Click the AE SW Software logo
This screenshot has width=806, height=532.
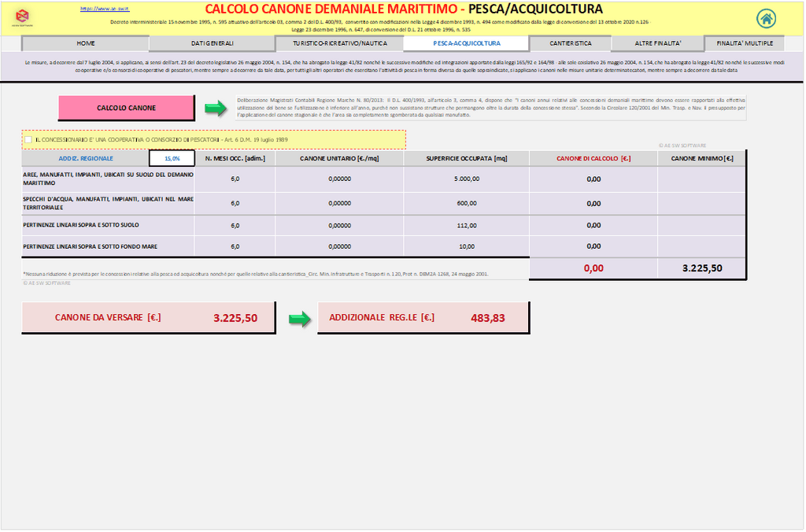tap(22, 17)
